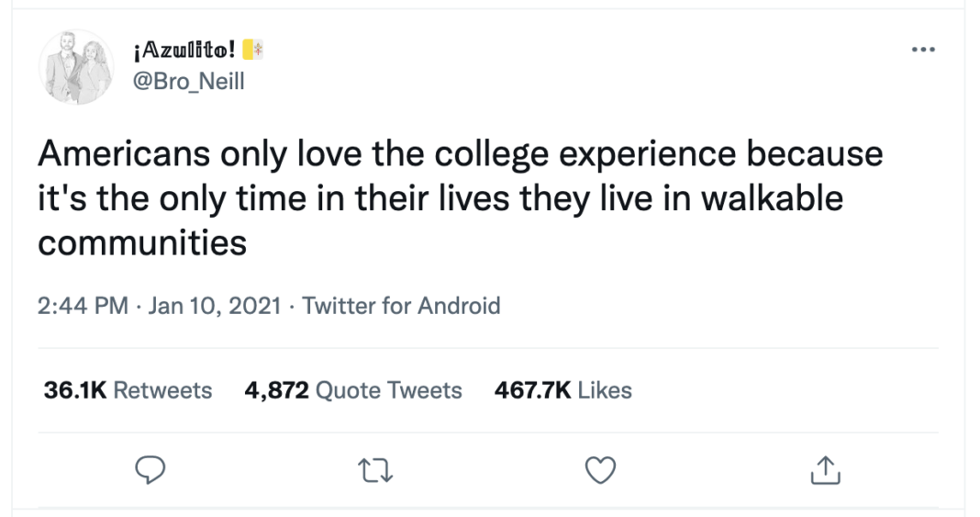This screenshot has height=517, width=980.
Task: Show the 4,872 Quote Tweets
Action: click(x=353, y=390)
